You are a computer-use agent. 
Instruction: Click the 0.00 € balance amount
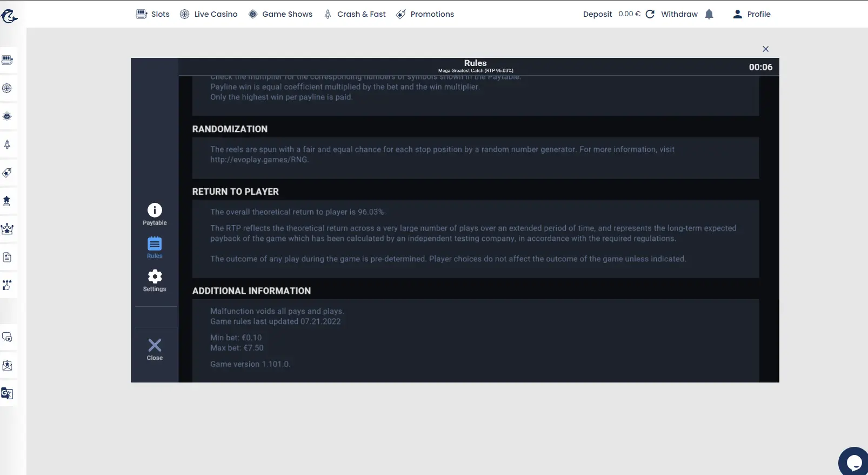coord(630,14)
